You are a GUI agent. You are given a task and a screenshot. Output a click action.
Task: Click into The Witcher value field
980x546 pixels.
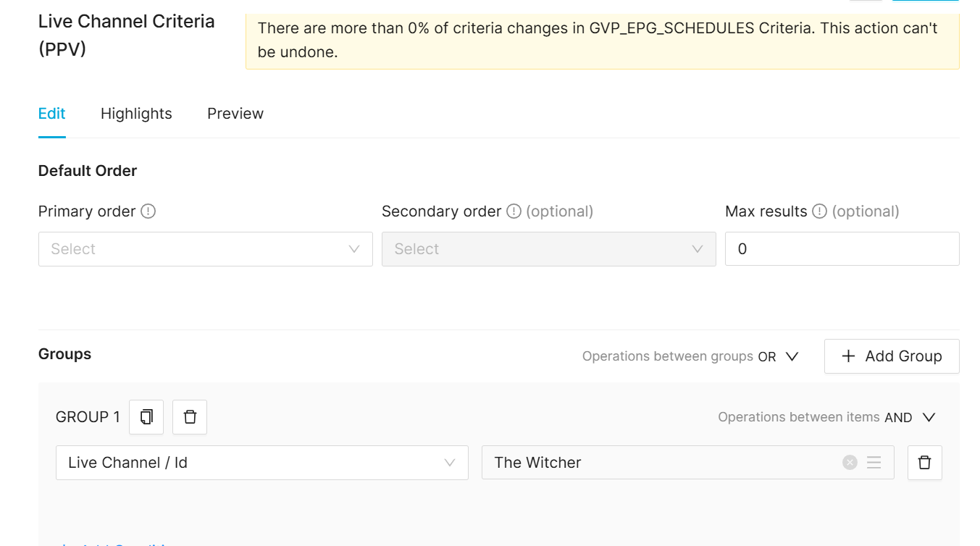pyautogui.click(x=659, y=463)
